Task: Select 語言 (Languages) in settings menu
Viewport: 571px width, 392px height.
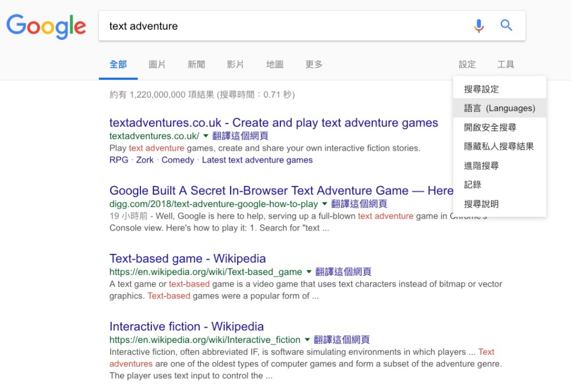Action: pos(500,108)
